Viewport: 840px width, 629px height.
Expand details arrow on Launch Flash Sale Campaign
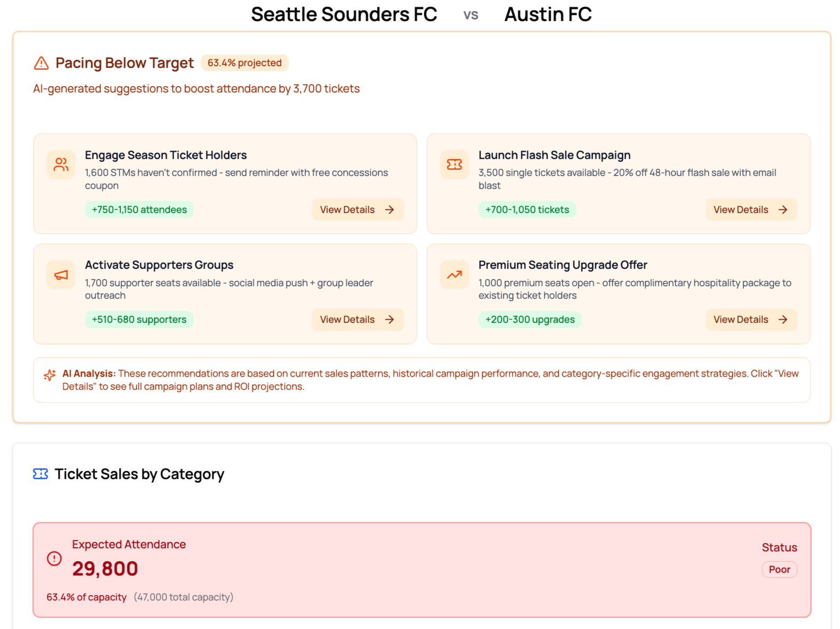[x=783, y=209]
